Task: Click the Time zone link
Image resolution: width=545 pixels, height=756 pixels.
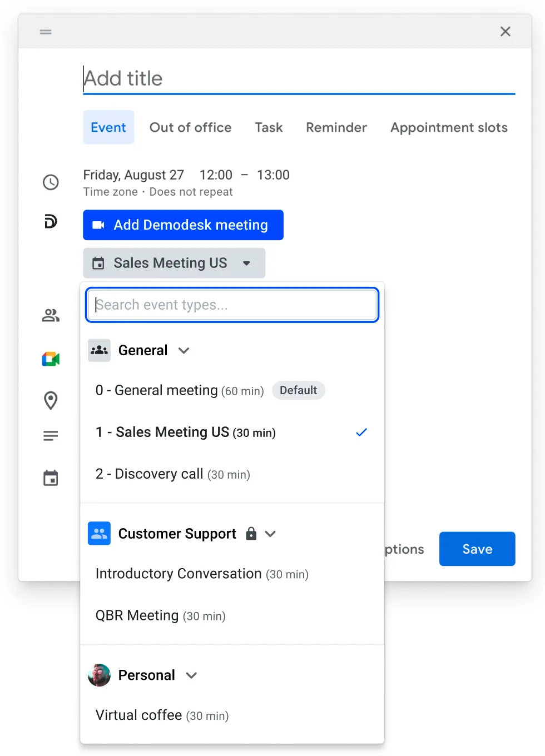Action: [x=111, y=192]
